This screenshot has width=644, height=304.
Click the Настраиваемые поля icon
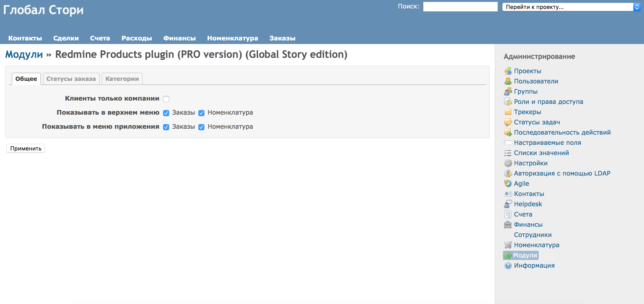click(x=508, y=143)
